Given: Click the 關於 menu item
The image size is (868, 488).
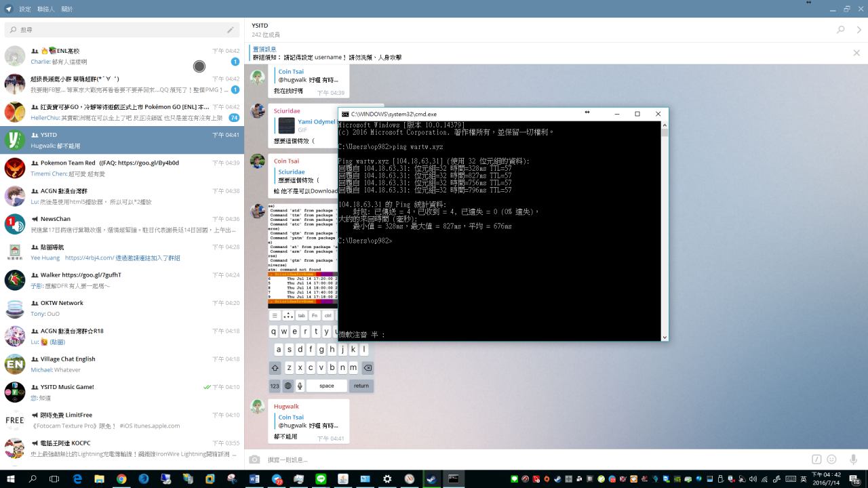Looking at the screenshot, I should pyautogui.click(x=67, y=9).
